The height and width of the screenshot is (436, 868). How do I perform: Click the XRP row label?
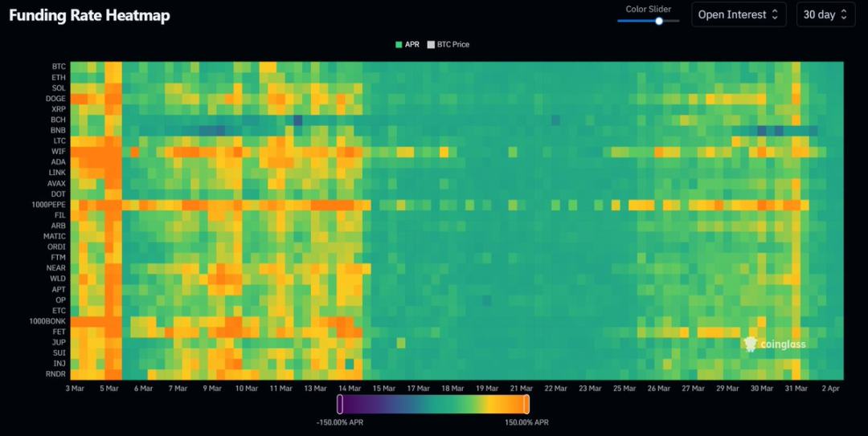(59, 109)
